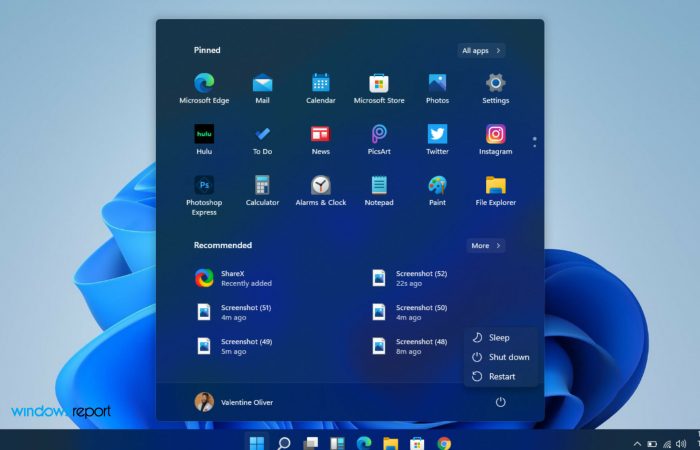Launch the Hulu app

[204, 140]
